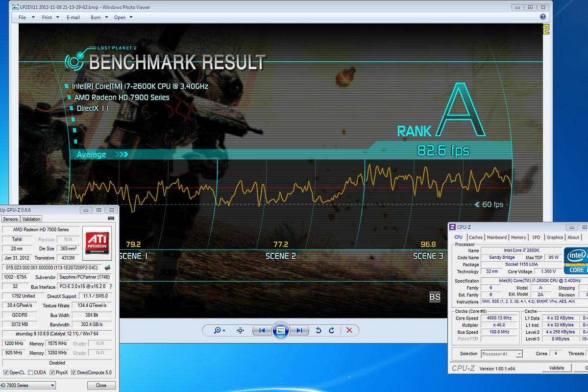588x392 pixels.
Task: Open the zoom magnifier in Photo Viewer
Action: (x=218, y=330)
